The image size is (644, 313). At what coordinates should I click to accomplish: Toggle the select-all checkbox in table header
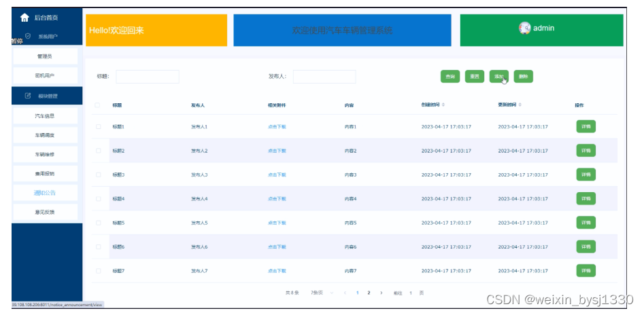pos(97,105)
